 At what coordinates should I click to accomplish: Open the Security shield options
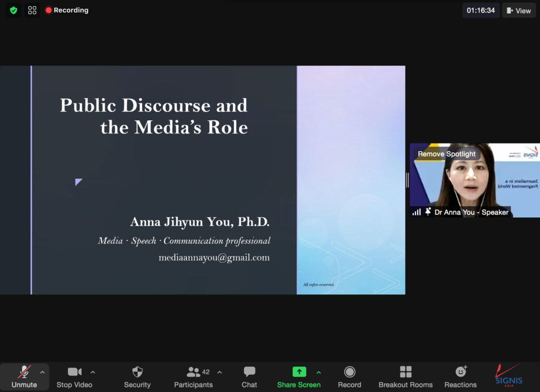pos(137,372)
